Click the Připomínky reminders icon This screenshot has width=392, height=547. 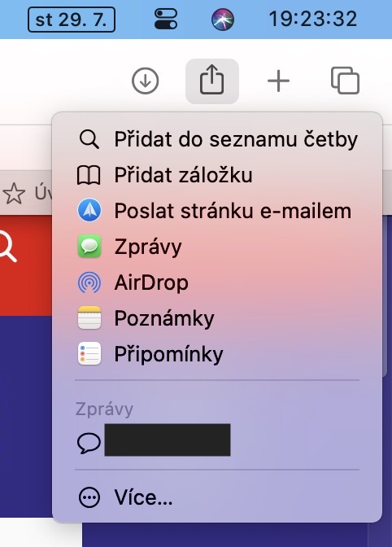89,354
